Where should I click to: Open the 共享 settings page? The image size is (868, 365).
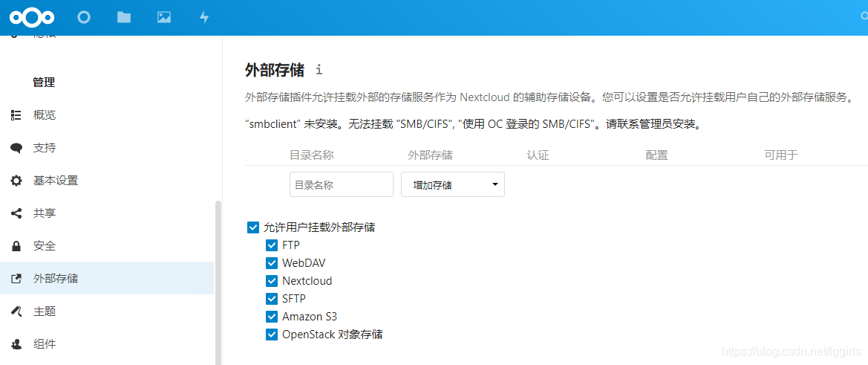(x=107, y=213)
